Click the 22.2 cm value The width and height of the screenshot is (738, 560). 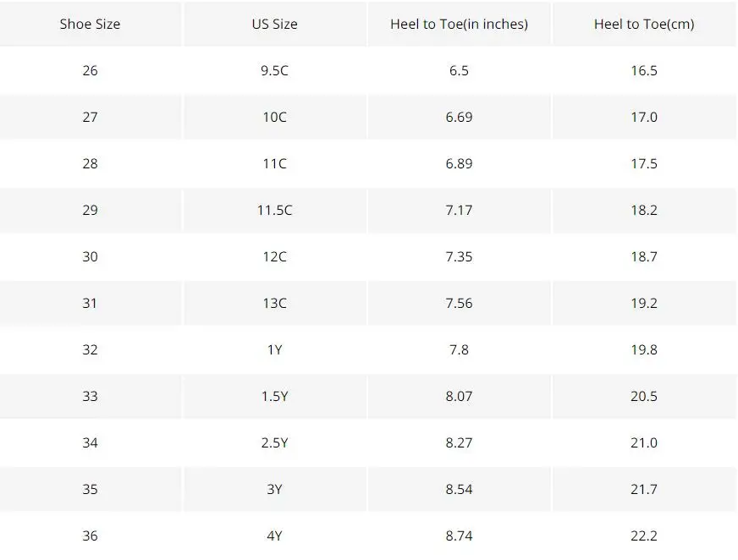coord(644,536)
